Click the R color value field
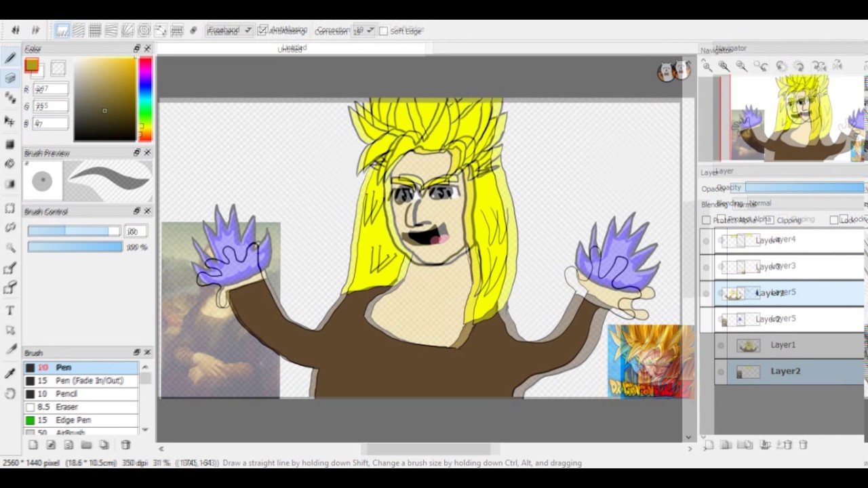 pos(51,89)
